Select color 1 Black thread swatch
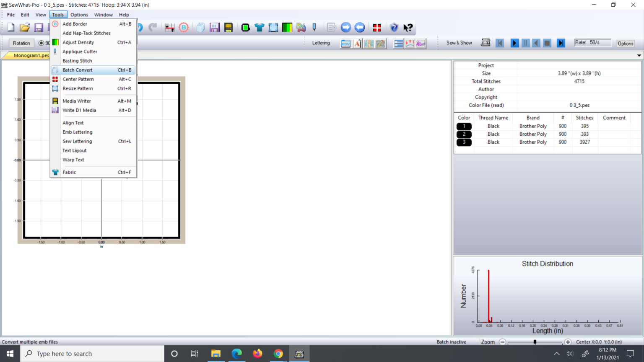 [464, 126]
